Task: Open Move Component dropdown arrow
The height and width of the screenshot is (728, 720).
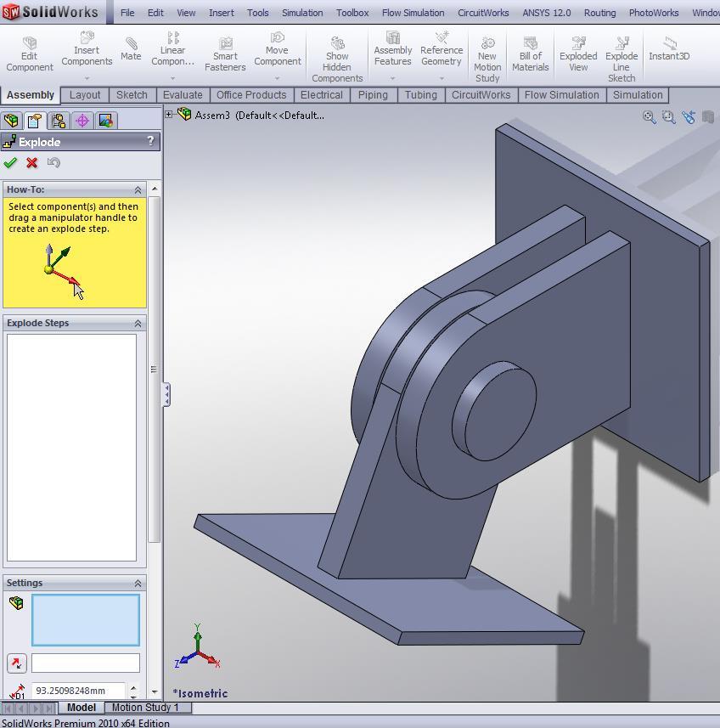Action: click(277, 78)
